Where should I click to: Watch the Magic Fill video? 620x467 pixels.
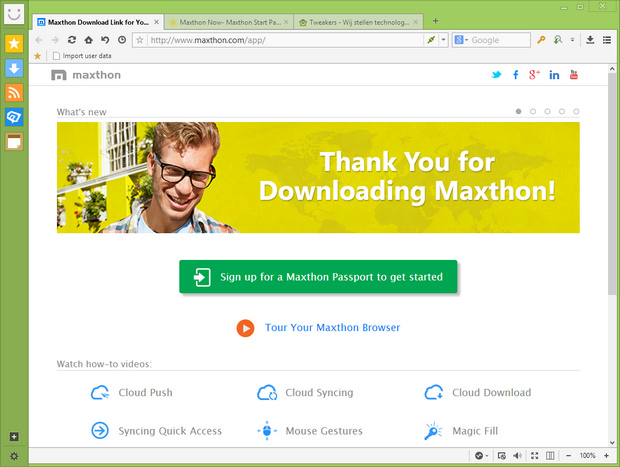[461, 431]
